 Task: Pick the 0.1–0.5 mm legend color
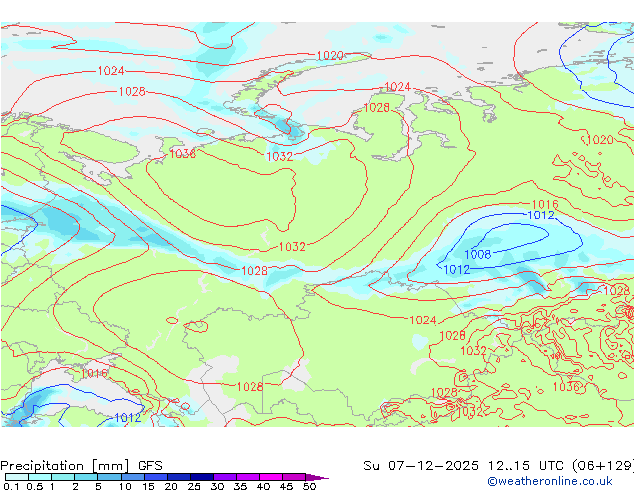17,477
